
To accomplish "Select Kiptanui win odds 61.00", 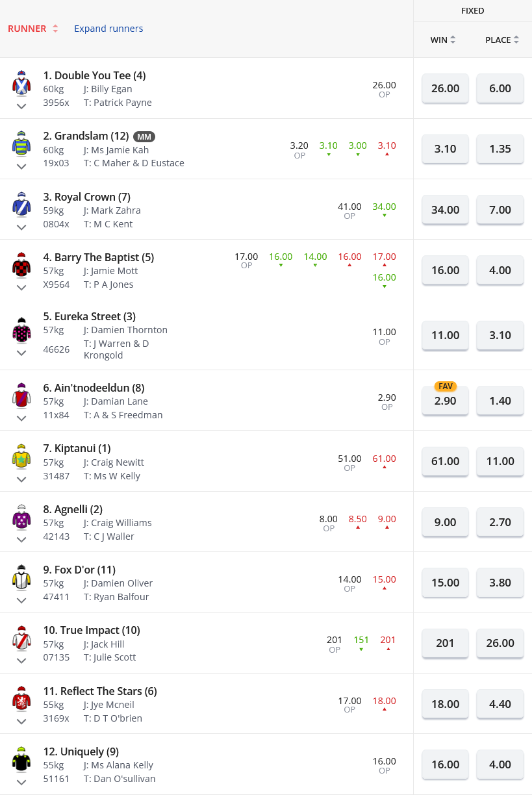I will click(x=445, y=461).
